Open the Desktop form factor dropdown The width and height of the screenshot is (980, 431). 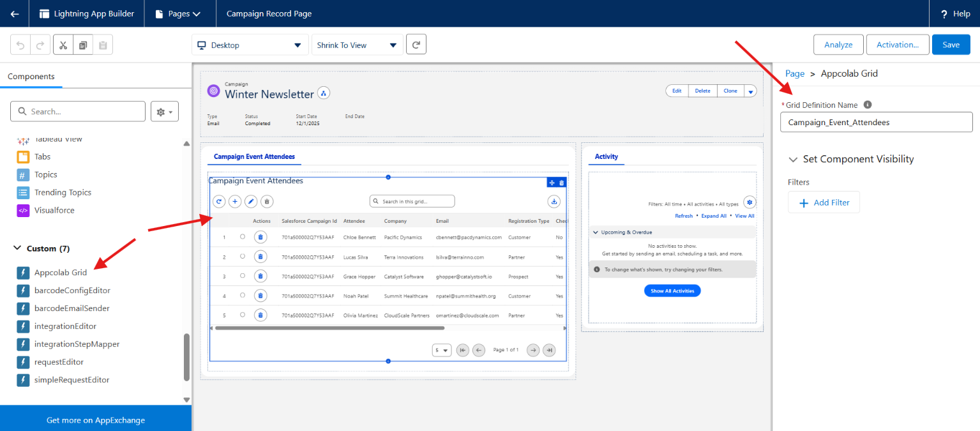[250, 45]
